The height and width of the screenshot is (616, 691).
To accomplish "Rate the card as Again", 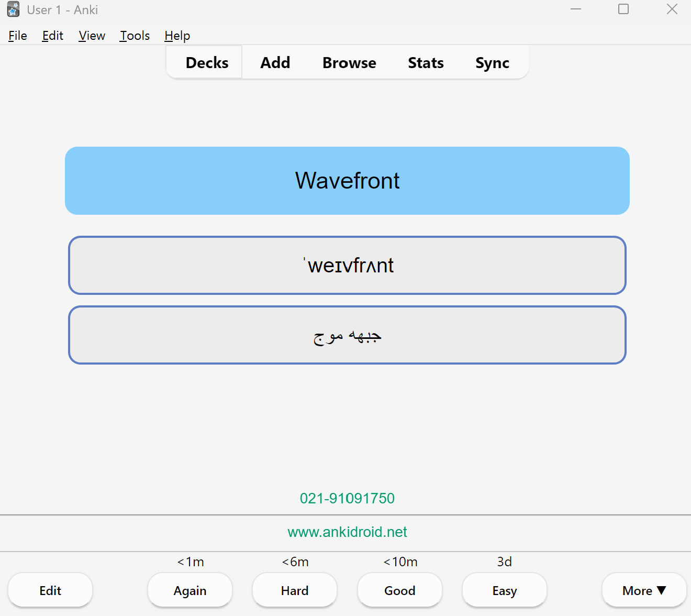I will coord(190,590).
